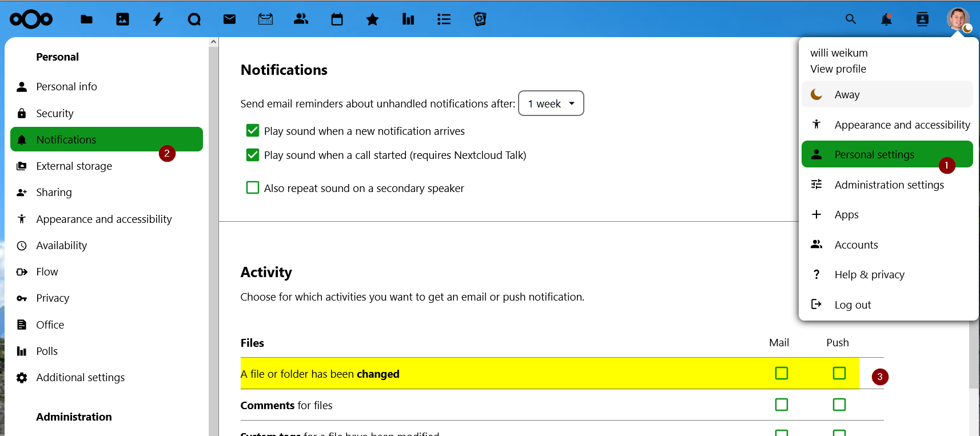Enable Push checkbox for Comments for files

[839, 405]
